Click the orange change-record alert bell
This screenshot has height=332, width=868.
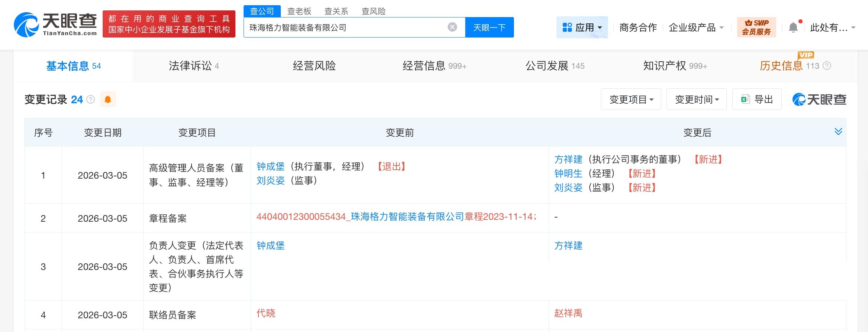coord(108,100)
